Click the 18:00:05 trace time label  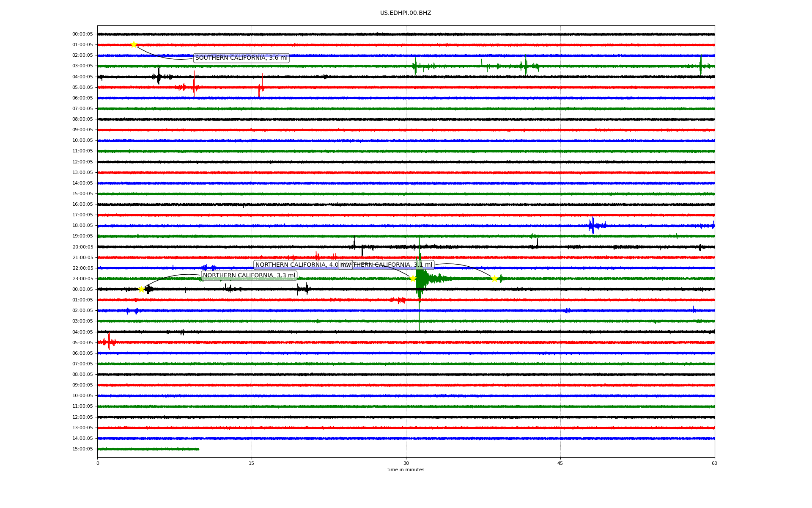82,226
